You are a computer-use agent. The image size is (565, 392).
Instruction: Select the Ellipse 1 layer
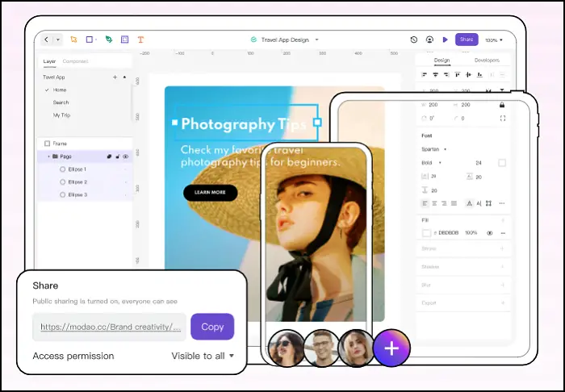tap(85, 169)
